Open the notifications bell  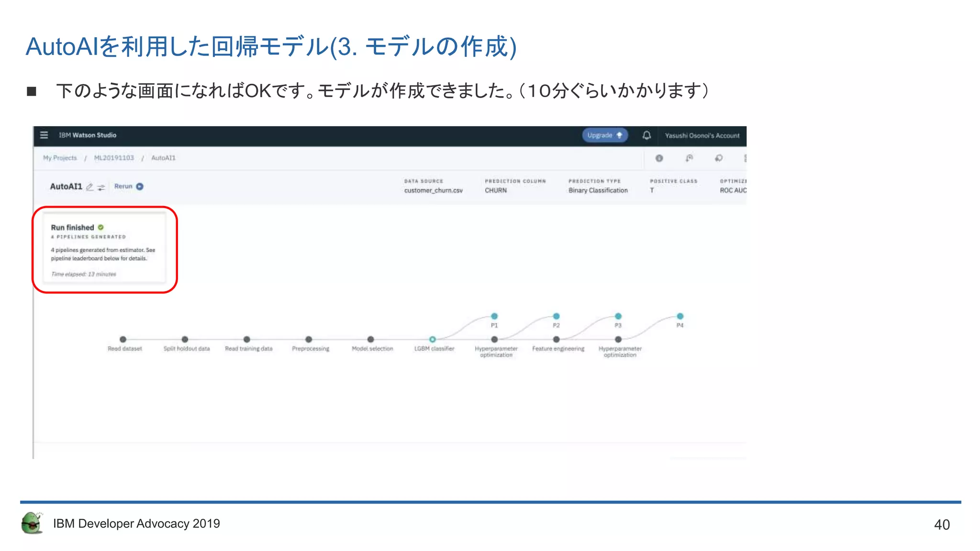[646, 135]
